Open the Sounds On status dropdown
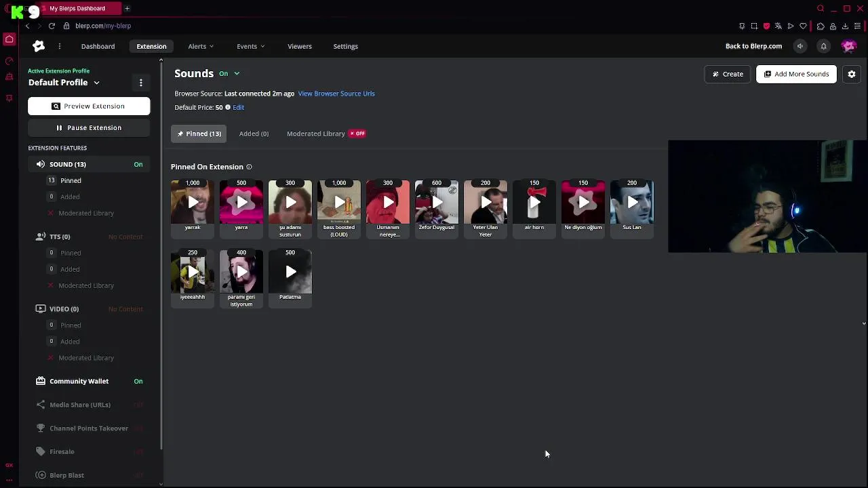Viewport: 868px width, 488px height. pos(229,73)
